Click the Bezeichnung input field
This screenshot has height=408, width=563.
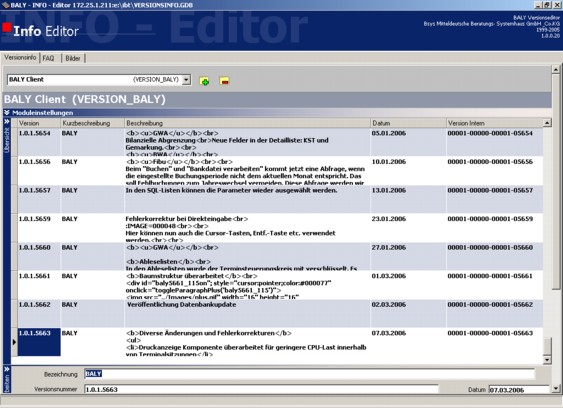309,374
